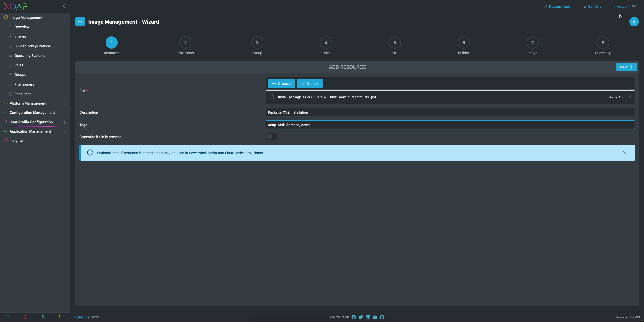Open Images in the sidebar
This screenshot has height=322, width=644.
[x=20, y=36]
